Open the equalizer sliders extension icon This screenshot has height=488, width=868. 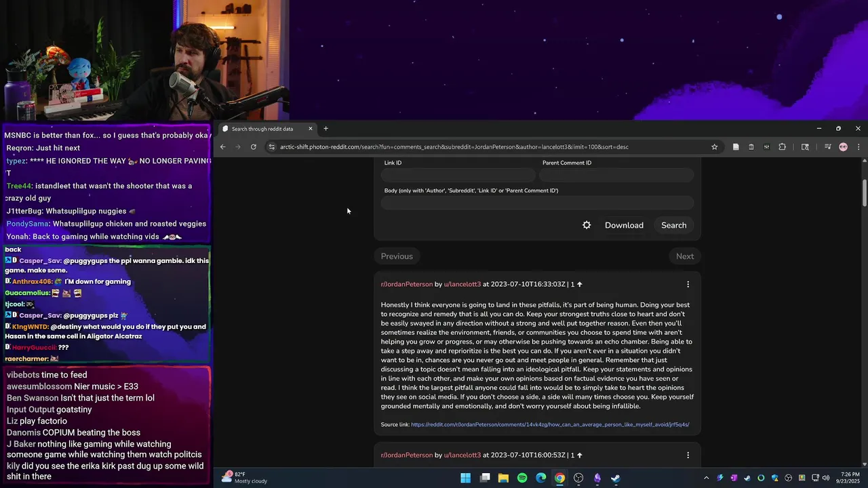click(x=766, y=147)
